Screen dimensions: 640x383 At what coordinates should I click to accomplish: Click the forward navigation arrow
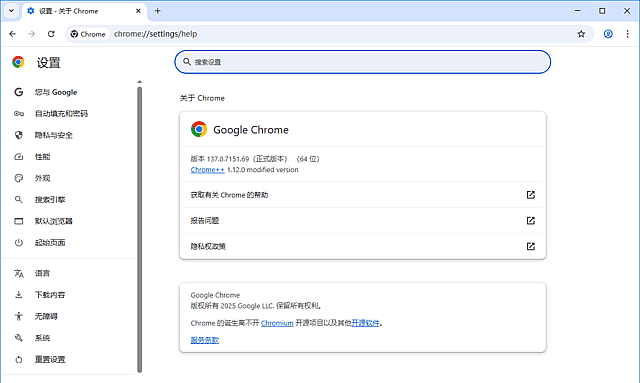click(x=32, y=34)
